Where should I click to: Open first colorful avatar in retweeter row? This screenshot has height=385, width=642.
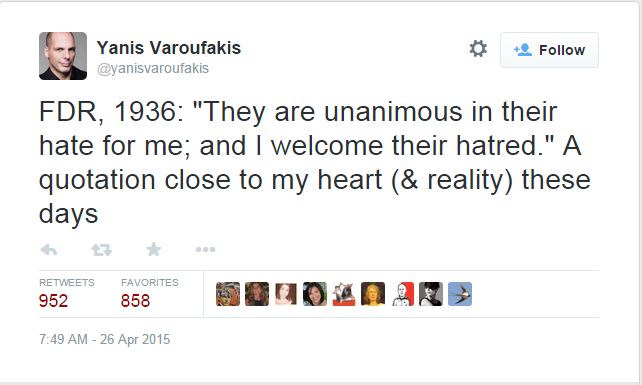228,294
